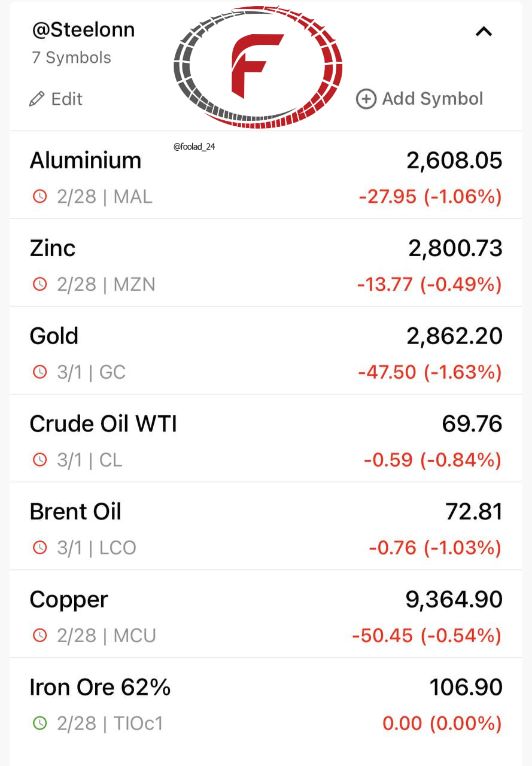
Task: Click the red clock icon in Zinc row
Action: tap(39, 284)
